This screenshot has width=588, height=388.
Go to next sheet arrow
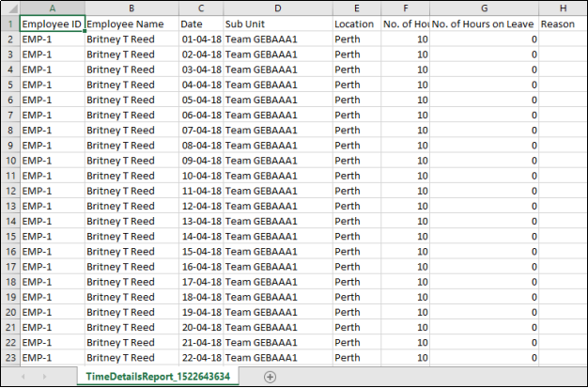[45, 377]
